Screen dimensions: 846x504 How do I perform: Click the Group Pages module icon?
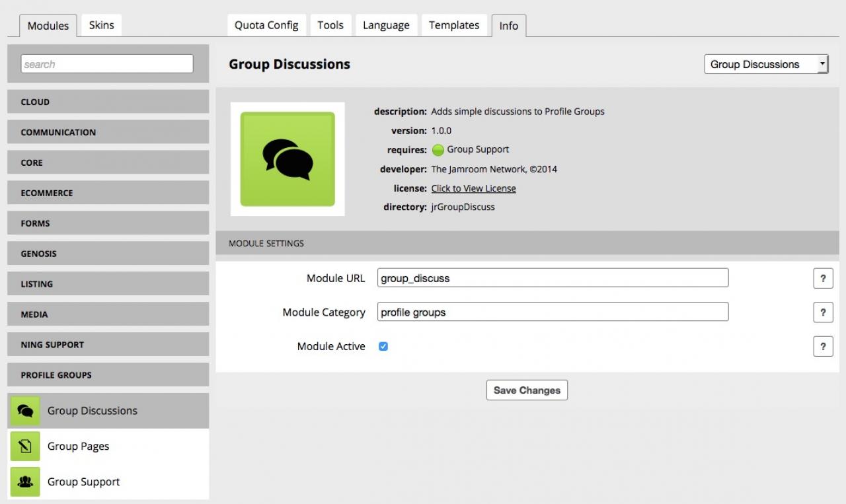[x=25, y=447]
